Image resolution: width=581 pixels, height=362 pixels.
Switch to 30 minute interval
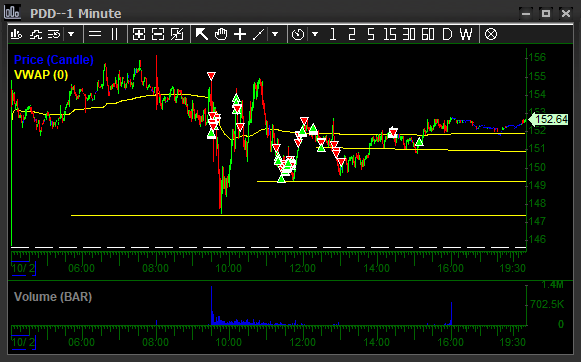409,34
